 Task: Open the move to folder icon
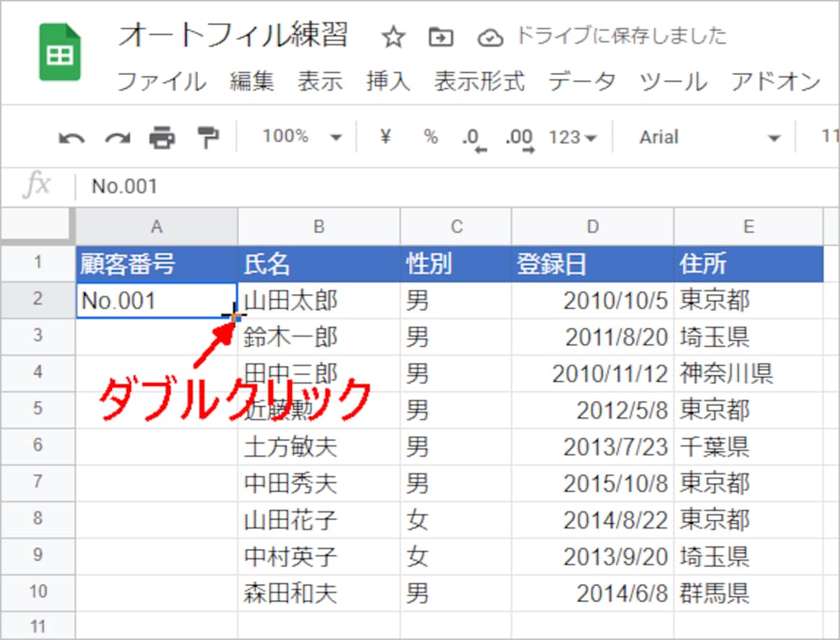point(441,38)
